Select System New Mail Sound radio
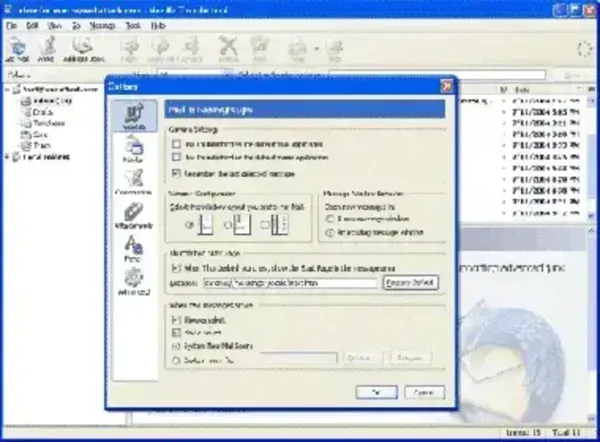Image resolution: width=600 pixels, height=442 pixels. (x=176, y=346)
